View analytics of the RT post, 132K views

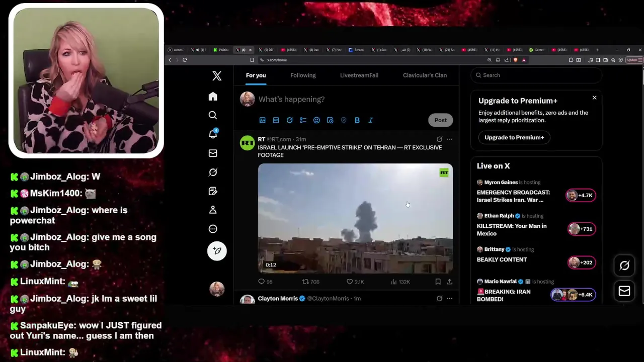click(400, 282)
